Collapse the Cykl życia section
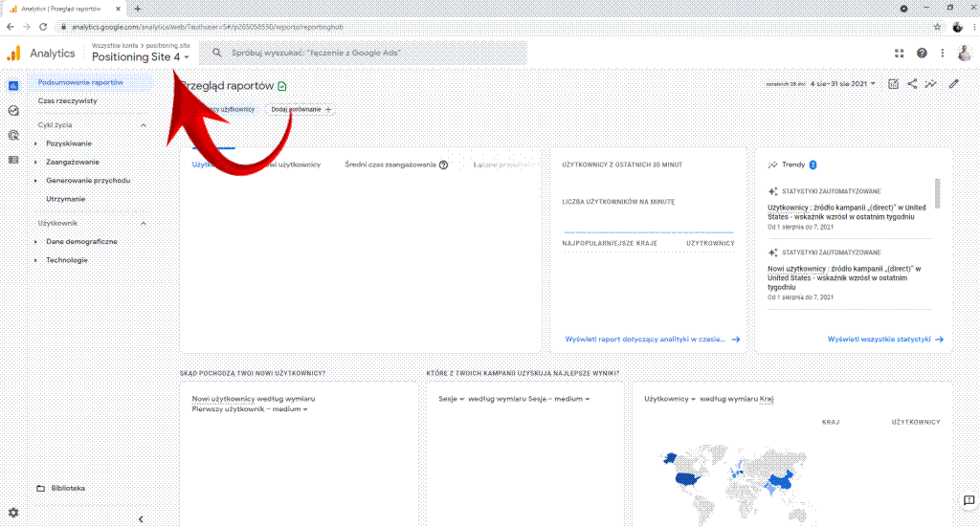980x527 pixels. 144,125
